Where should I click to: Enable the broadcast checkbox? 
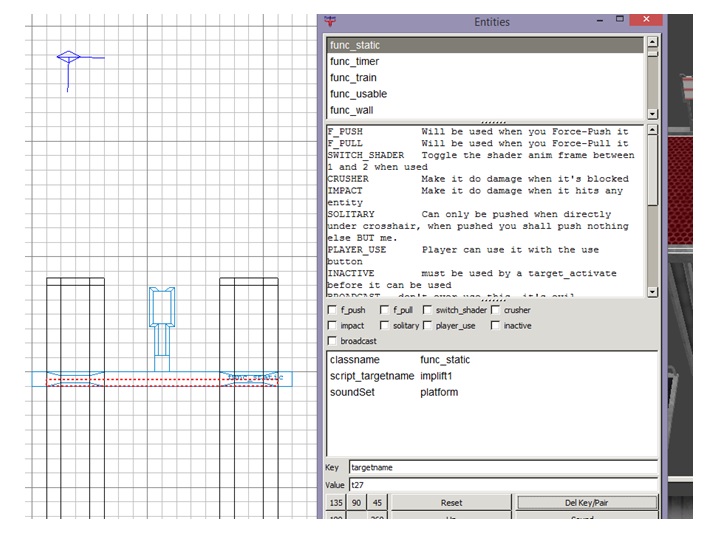[332, 341]
